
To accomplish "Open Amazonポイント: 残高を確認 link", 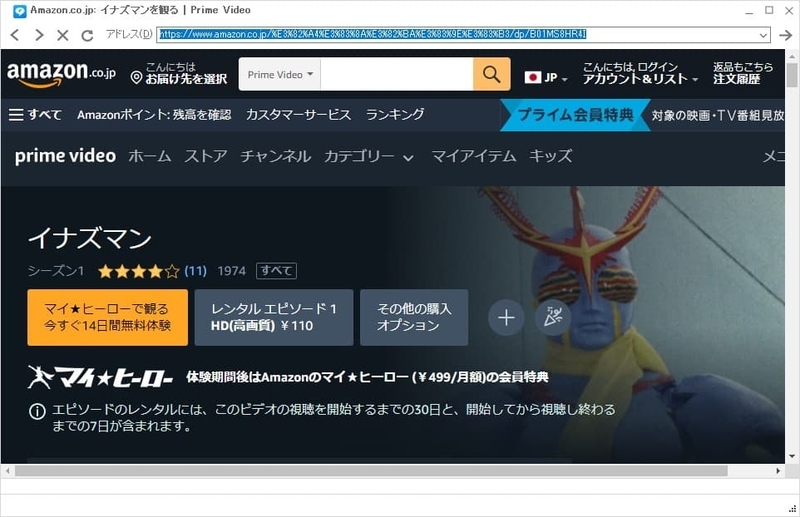I will click(154, 115).
